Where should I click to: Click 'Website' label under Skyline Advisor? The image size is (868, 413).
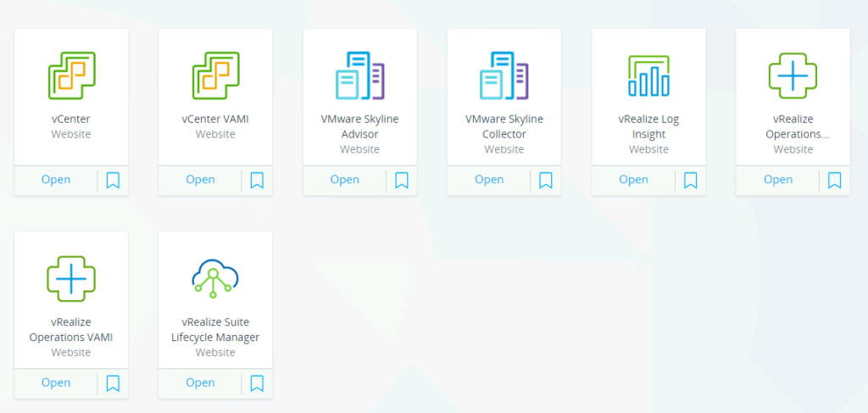coord(359,149)
